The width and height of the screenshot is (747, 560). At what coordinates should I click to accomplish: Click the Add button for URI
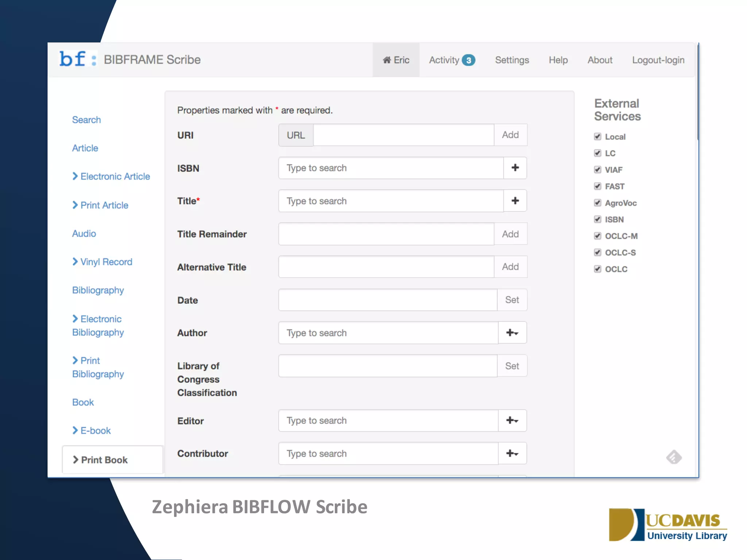click(510, 135)
